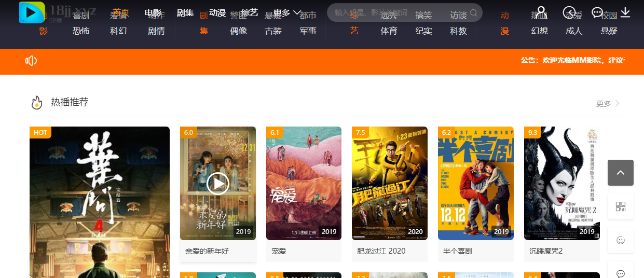
Task: Click the 7.5 rating badge
Action: point(360,132)
